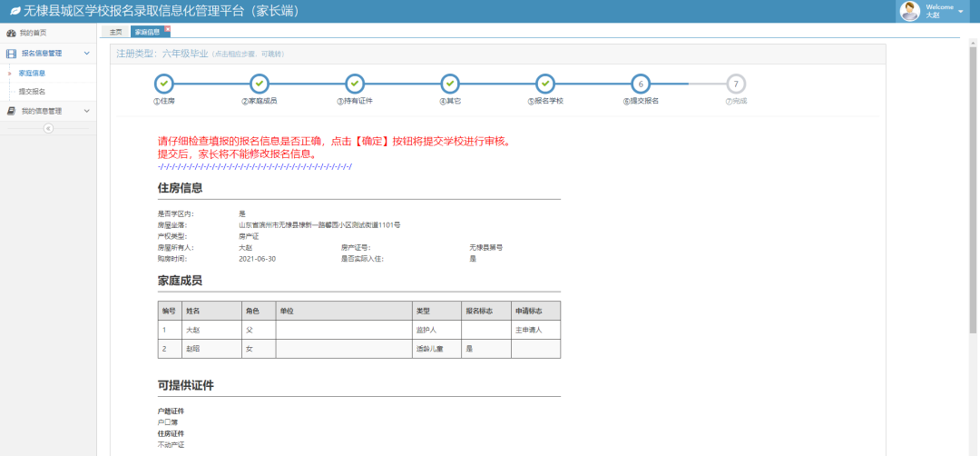Select step 5 报名学校 check circle
The image size is (980, 456).
tap(544, 84)
